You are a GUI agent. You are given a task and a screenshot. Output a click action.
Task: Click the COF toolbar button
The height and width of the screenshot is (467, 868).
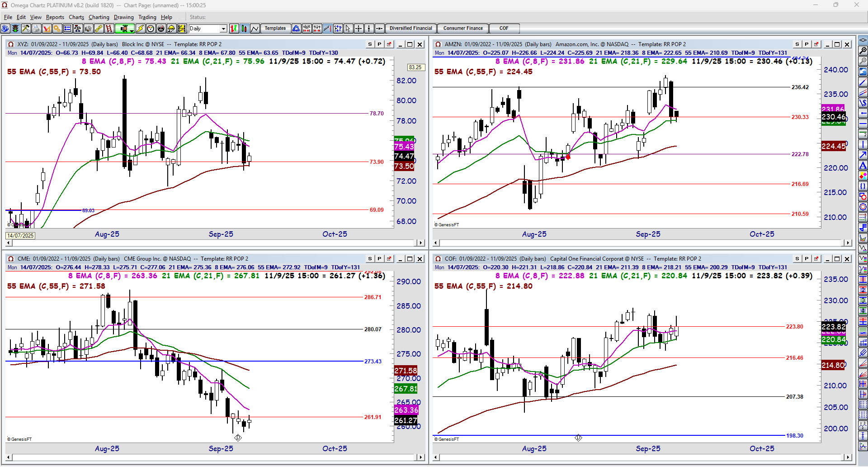(x=504, y=29)
